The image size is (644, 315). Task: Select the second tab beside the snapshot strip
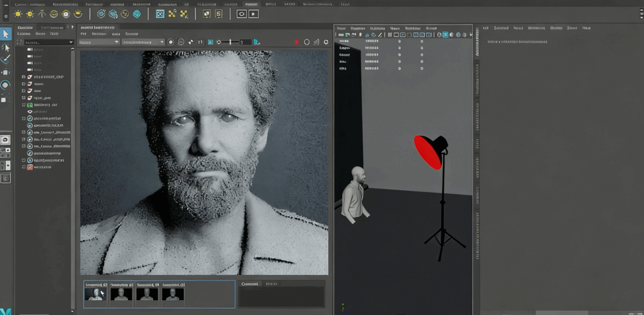[271, 284]
